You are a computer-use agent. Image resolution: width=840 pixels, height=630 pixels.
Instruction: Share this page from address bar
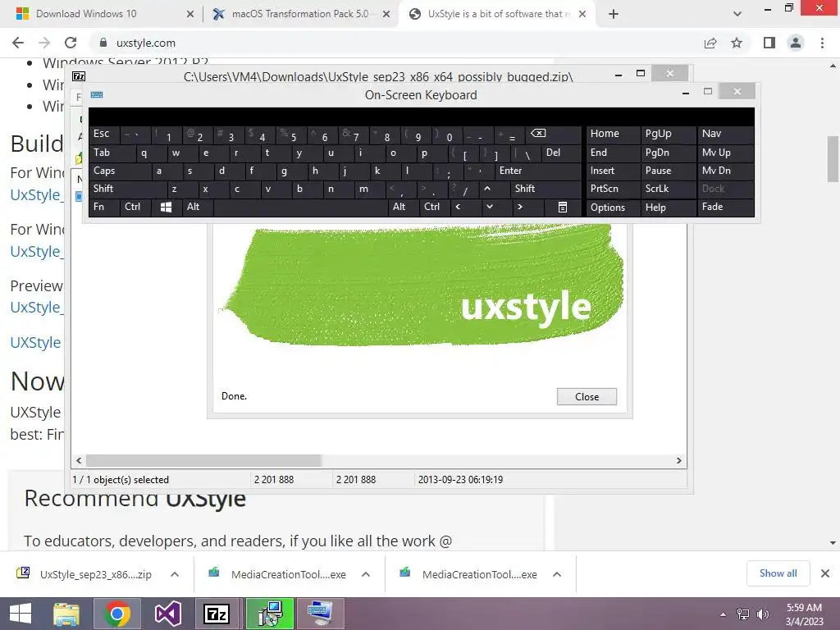[710, 43]
